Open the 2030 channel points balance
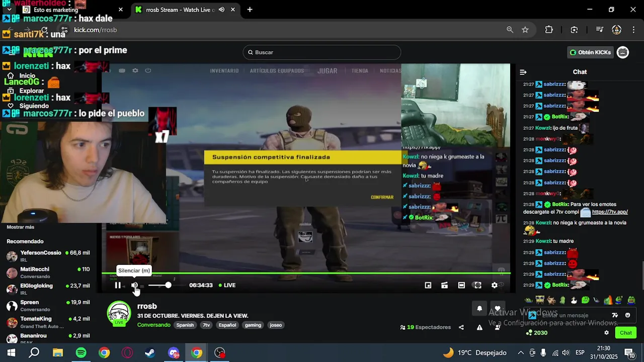Viewport: 644px width, 362px height. coord(536,333)
